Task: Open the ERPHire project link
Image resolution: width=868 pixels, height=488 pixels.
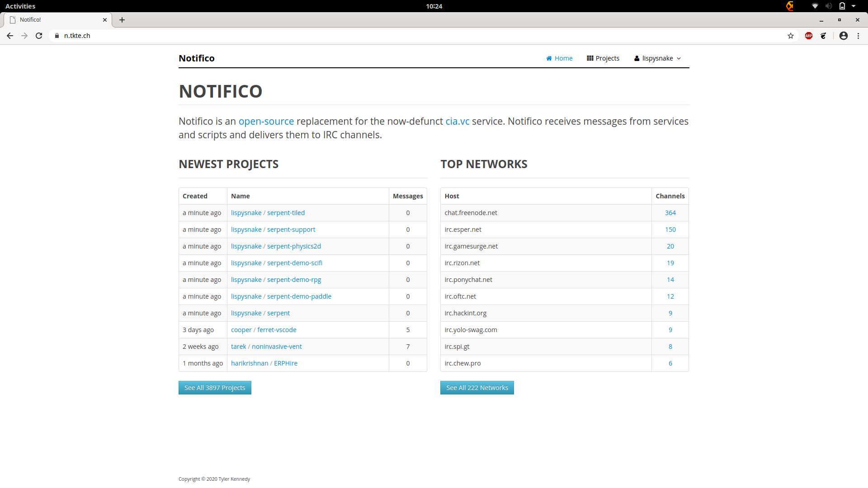Action: click(286, 363)
